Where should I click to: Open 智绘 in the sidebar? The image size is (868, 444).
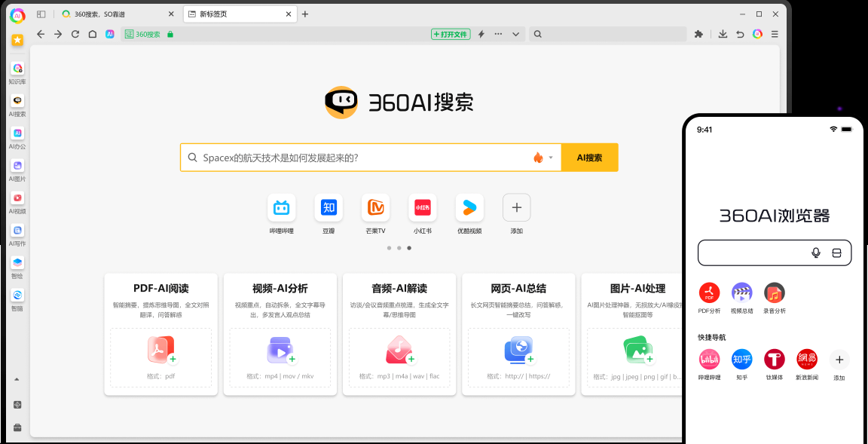tap(18, 267)
